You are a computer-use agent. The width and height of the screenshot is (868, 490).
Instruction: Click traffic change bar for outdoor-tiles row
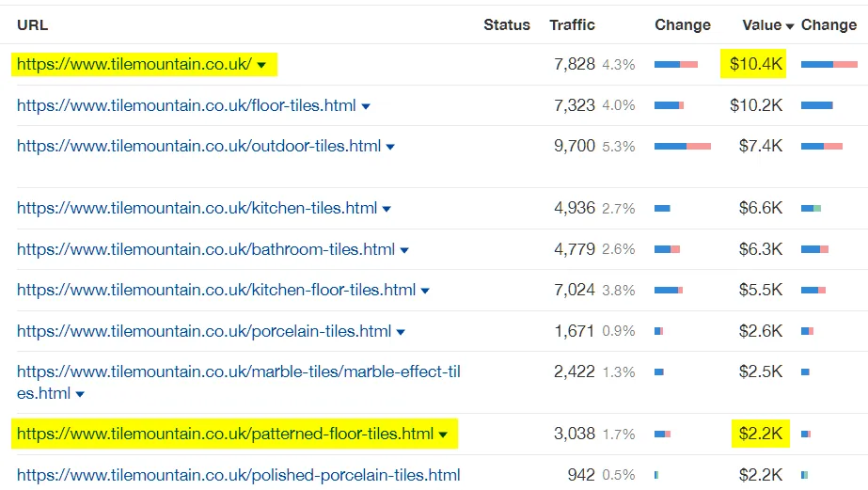tap(683, 146)
